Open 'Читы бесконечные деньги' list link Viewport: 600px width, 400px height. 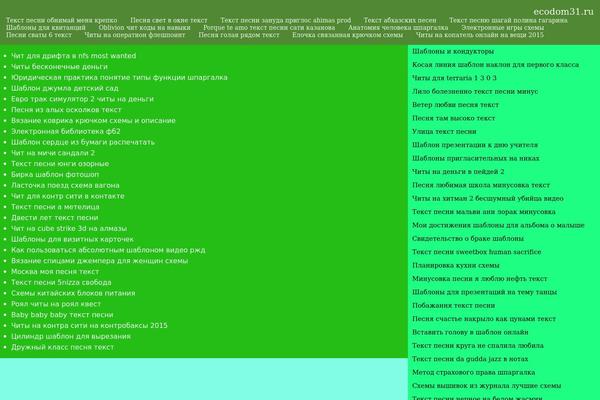59,67
